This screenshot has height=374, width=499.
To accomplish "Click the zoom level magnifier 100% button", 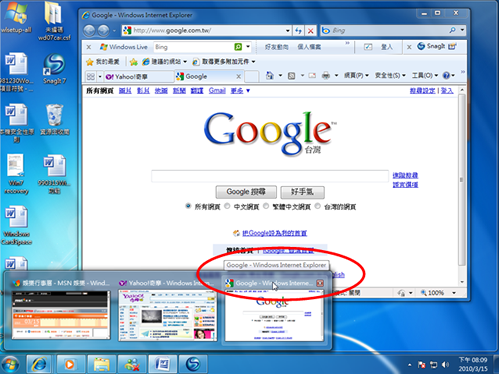I will 432,293.
